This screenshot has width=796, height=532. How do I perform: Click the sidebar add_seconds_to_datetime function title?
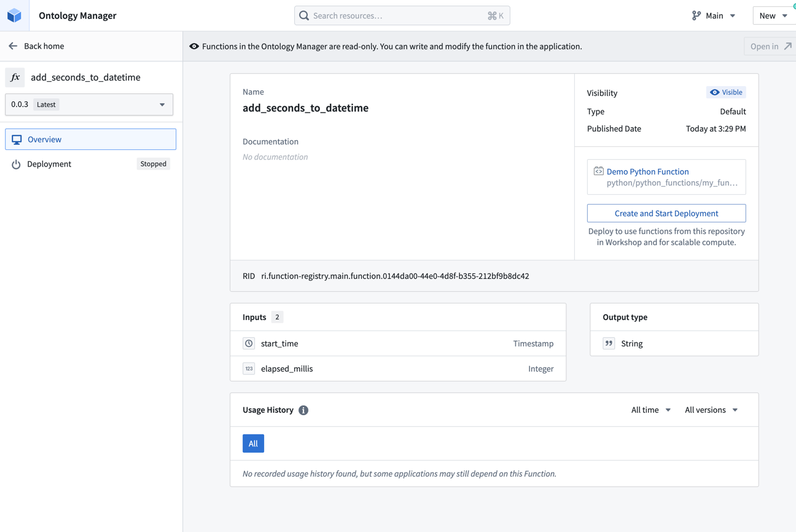(x=85, y=77)
